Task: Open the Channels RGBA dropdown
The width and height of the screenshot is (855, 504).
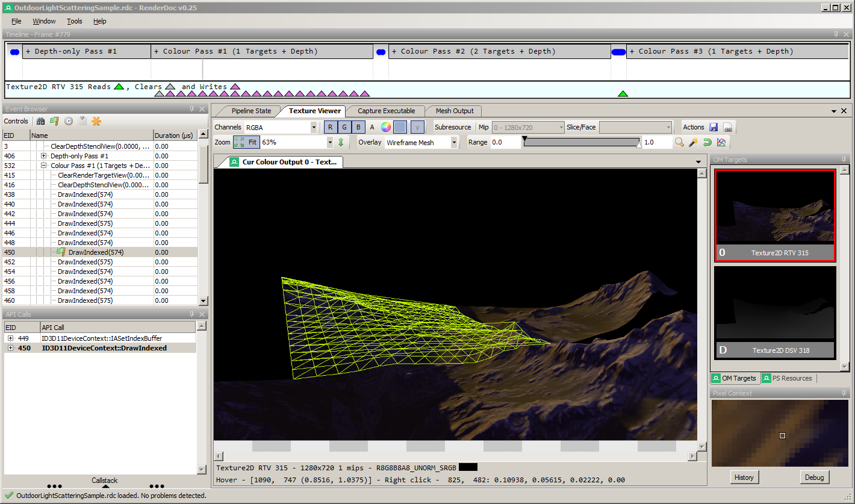Action: click(314, 127)
